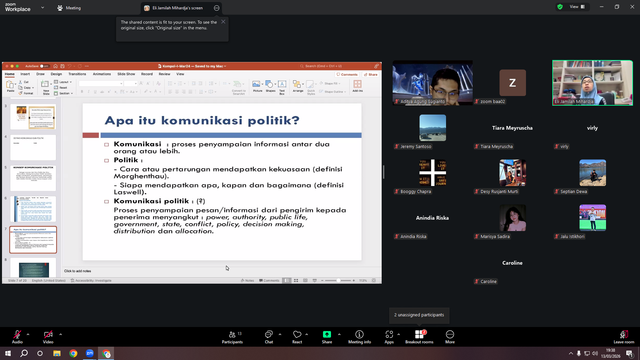The image size is (640, 360).
Task: Select zoom baa02 participant tile
Action: (x=513, y=83)
